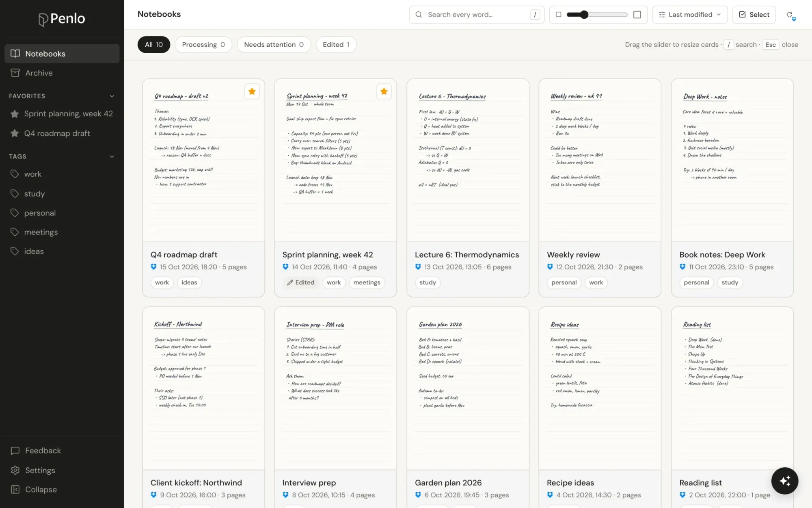Open the AI sparkle assistant button

coord(784,481)
